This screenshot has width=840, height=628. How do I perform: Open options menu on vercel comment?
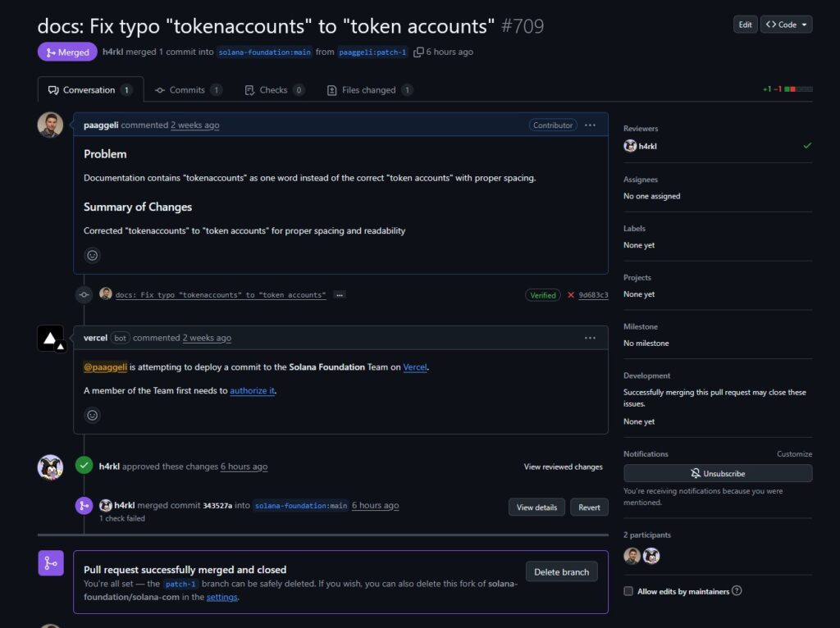pyautogui.click(x=590, y=338)
